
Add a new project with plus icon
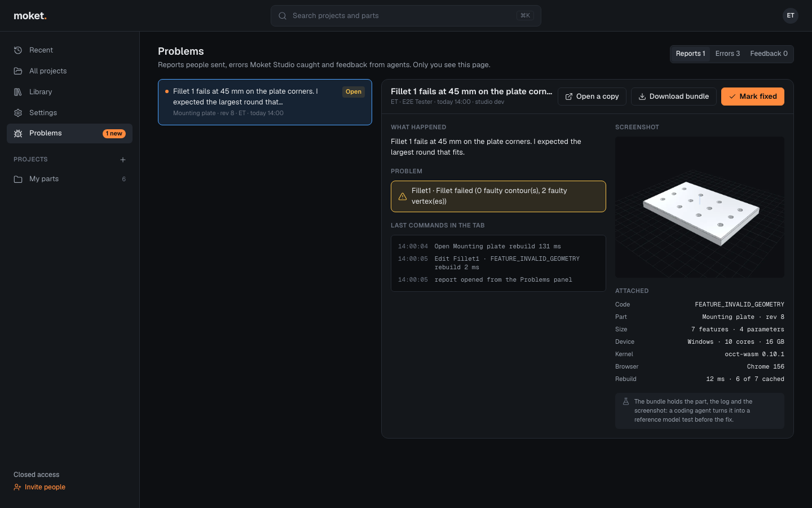[123, 160]
